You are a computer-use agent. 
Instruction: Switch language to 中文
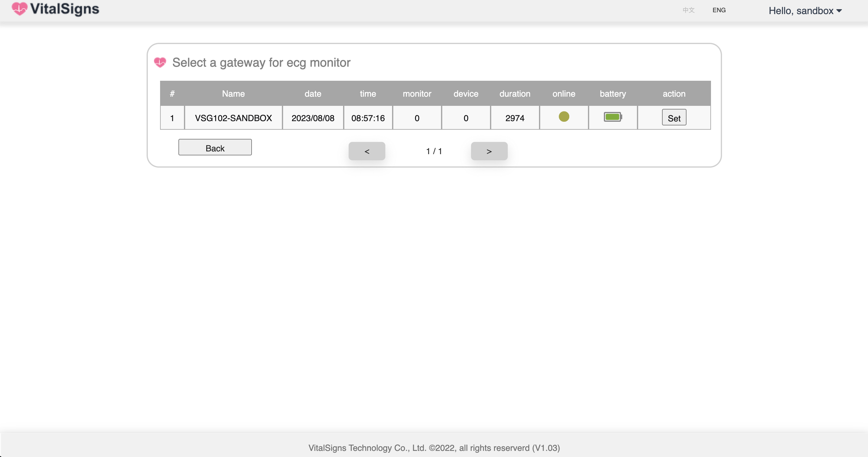(x=688, y=10)
